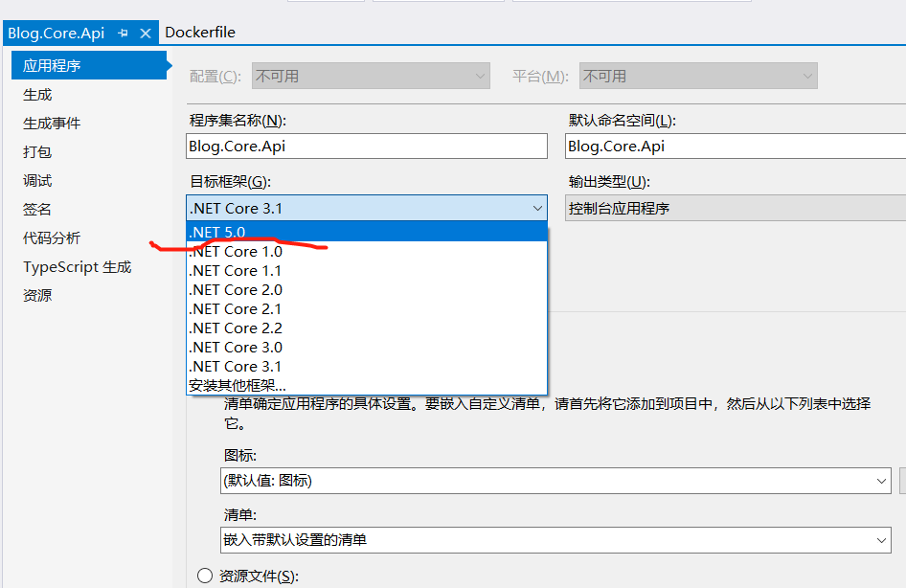Open the disabled 配置 dropdown
The image size is (906, 588).
(x=371, y=76)
